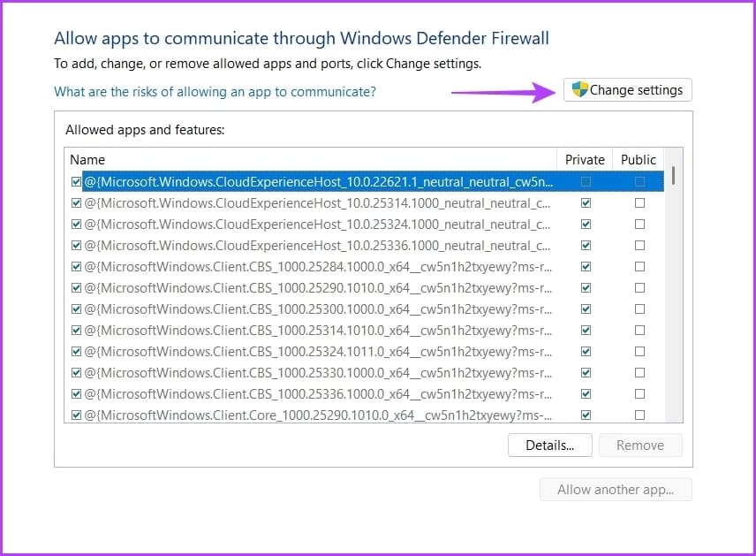756x556 pixels.
Task: Toggle name checkbox for Client.CBS_1000.25330.1000.0
Action: pyautogui.click(x=76, y=373)
